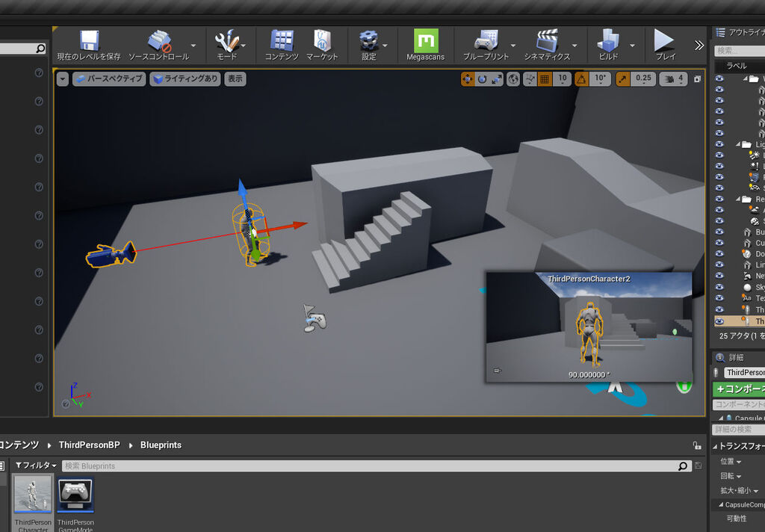This screenshot has height=532, width=765.
Task: Start Play (プレイ) in editor
Action: (664, 40)
